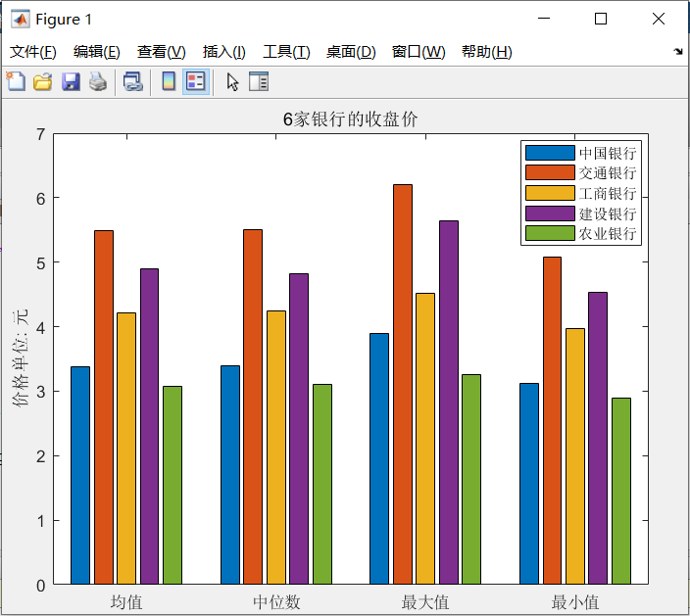Open the Property Inspector icon
Image resolution: width=690 pixels, height=616 pixels.
[x=259, y=81]
